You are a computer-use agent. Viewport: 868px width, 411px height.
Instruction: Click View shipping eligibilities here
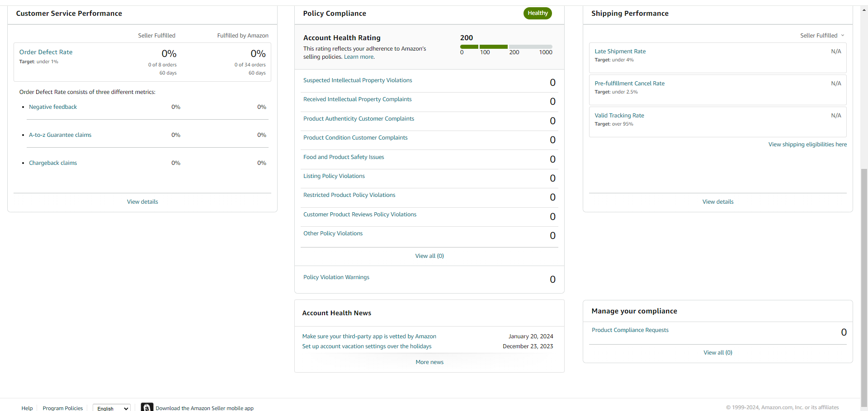pos(807,145)
